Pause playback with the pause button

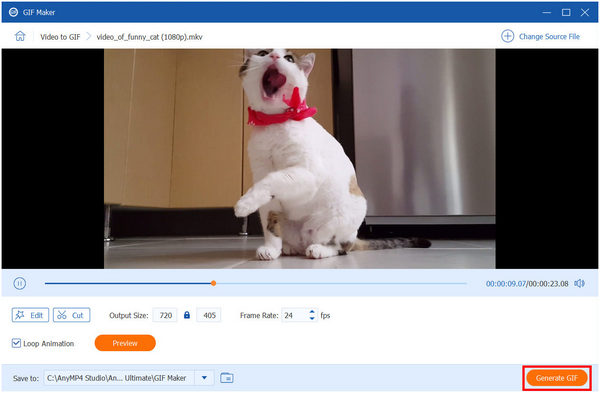[20, 284]
